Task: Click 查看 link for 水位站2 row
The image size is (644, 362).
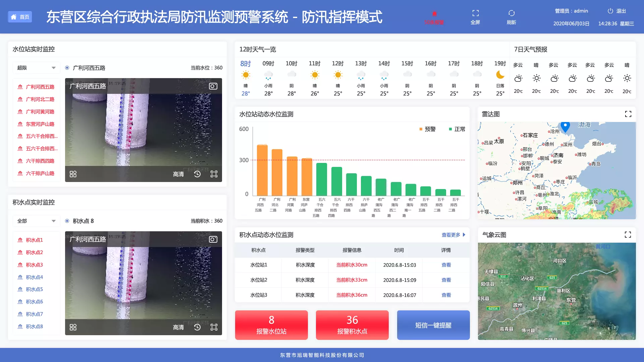Action: tap(446, 280)
